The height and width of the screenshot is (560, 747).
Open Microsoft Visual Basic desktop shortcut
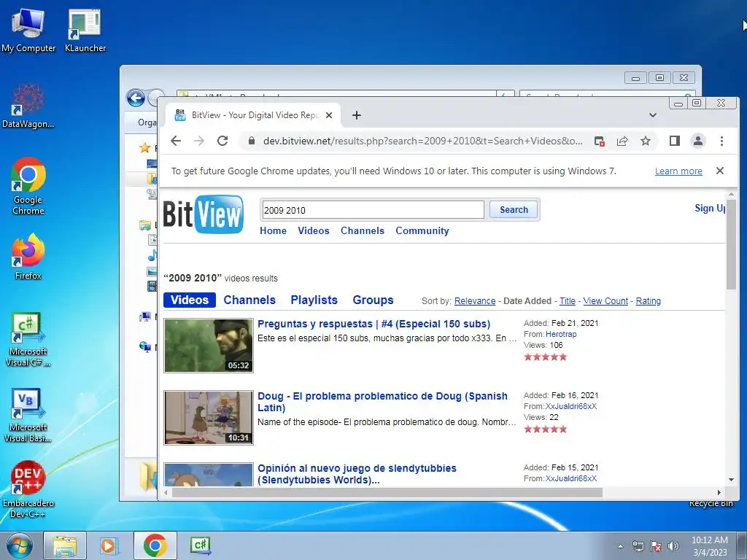coord(28,415)
